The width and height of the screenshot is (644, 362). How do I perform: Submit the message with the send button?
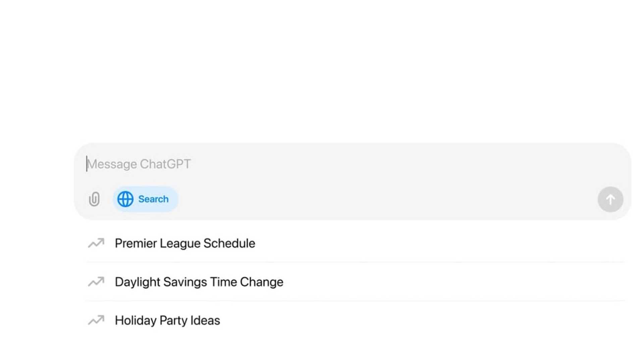pyautogui.click(x=610, y=199)
